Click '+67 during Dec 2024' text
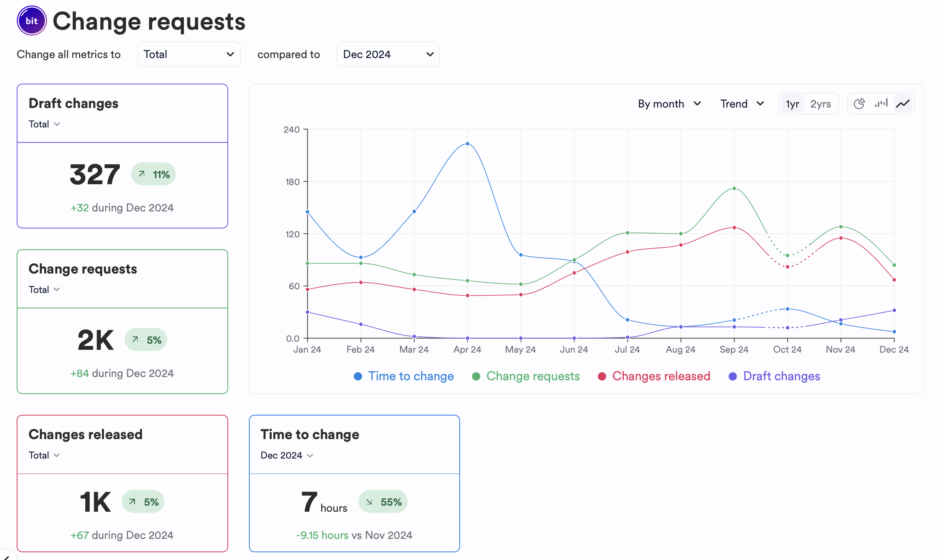This screenshot has height=560, width=938. [122, 535]
